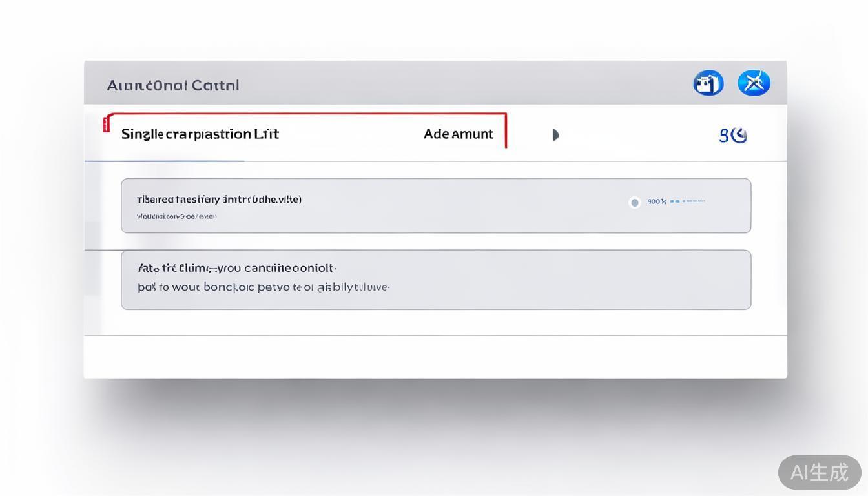Open the "Singlle crarpiastrion Lrit" tab
The height and width of the screenshot is (496, 868).
tap(200, 134)
